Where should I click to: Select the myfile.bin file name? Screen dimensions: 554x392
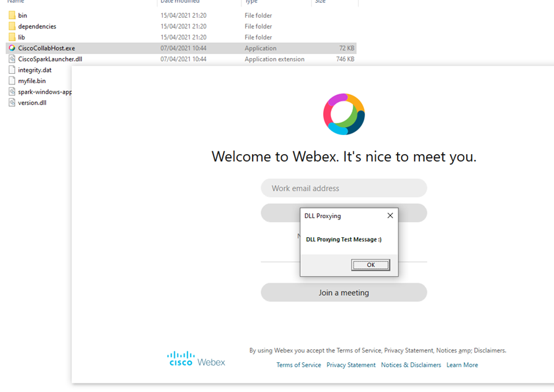pyautogui.click(x=32, y=81)
